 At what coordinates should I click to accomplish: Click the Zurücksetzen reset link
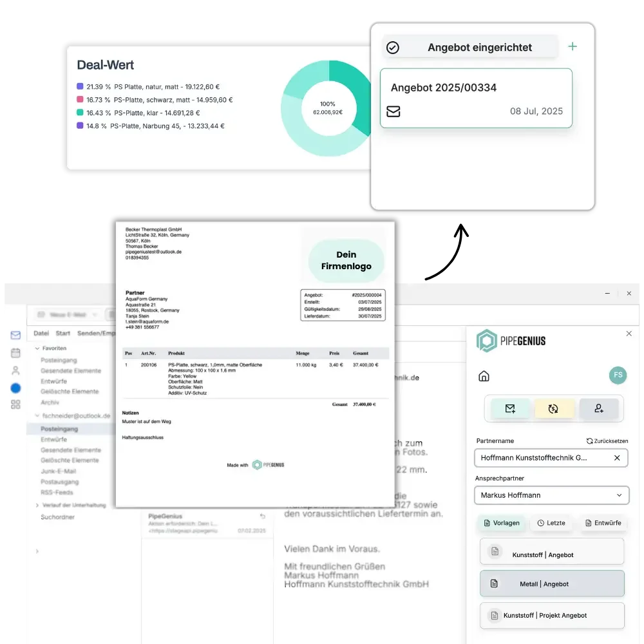click(607, 440)
